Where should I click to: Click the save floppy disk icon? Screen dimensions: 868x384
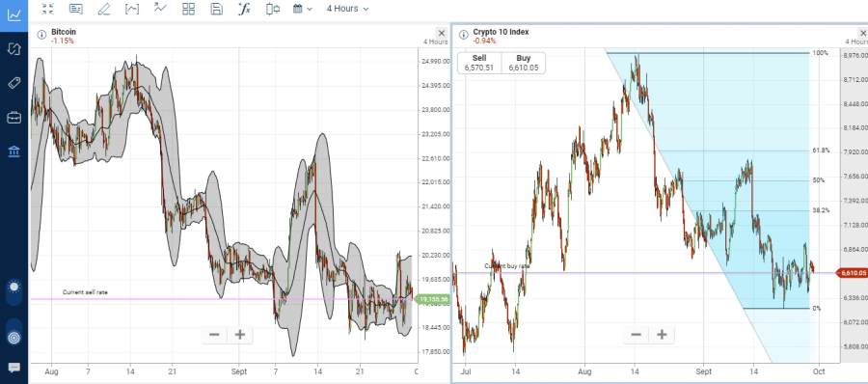tap(217, 9)
